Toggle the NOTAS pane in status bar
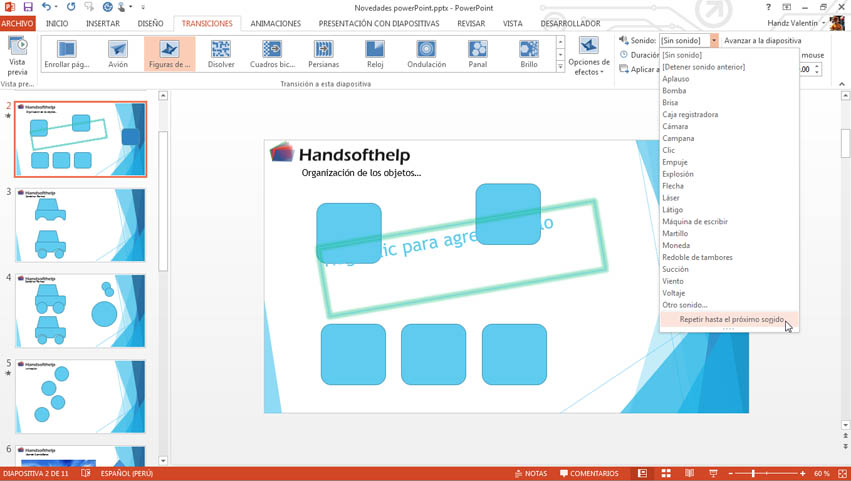 click(x=531, y=473)
